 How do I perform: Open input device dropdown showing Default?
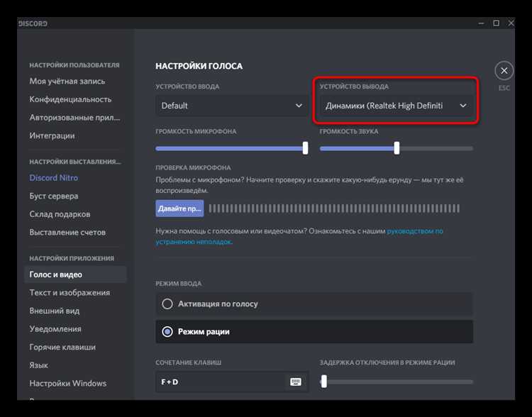(232, 106)
